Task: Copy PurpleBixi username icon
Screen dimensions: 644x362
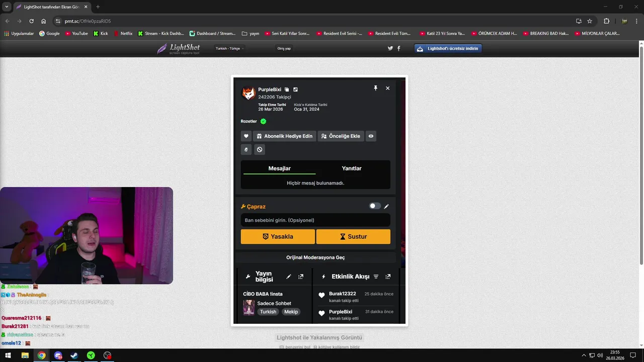Action: (x=287, y=89)
